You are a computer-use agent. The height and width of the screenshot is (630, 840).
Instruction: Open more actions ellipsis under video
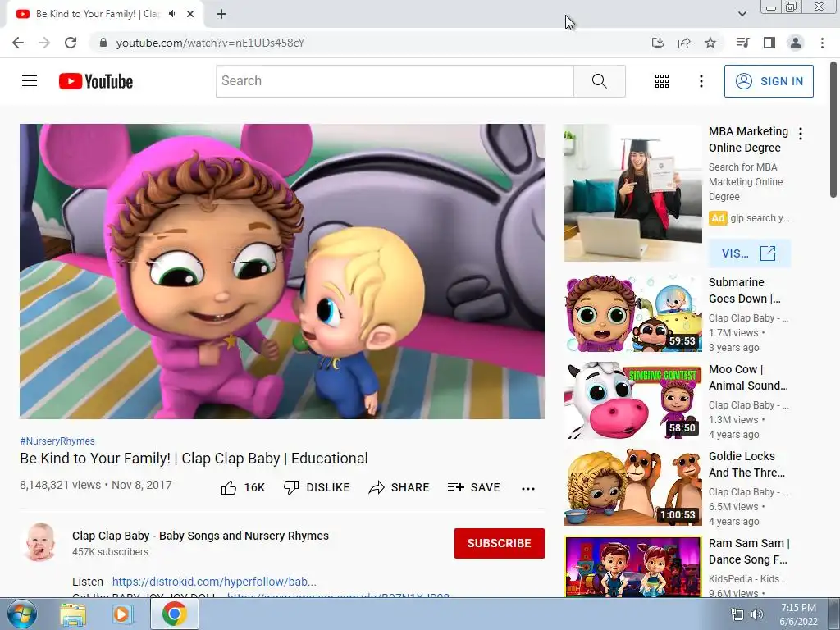528,488
